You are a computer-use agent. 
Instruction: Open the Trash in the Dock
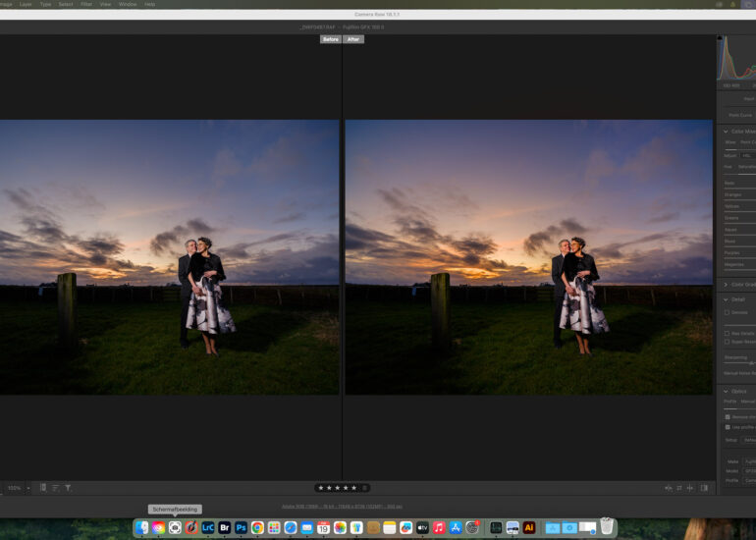click(607, 526)
